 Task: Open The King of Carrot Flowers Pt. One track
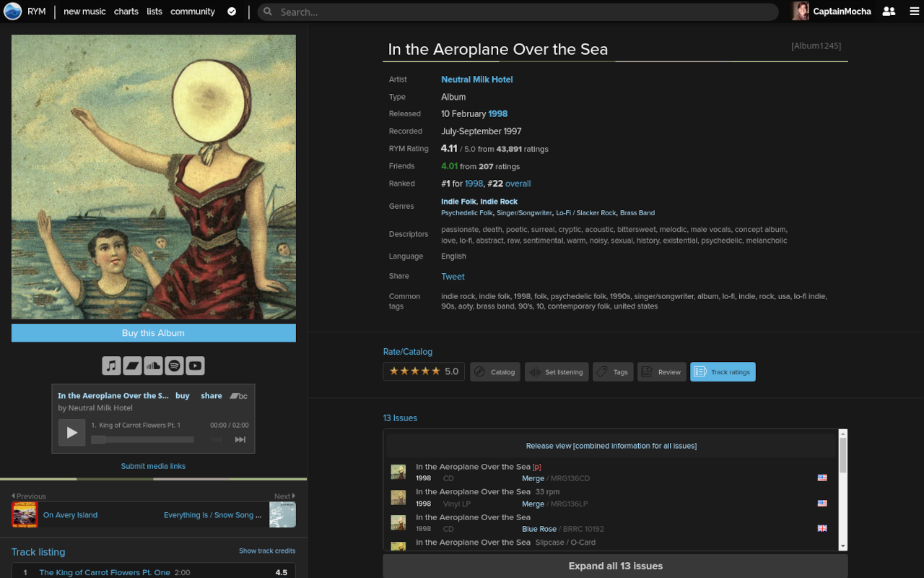click(105, 572)
